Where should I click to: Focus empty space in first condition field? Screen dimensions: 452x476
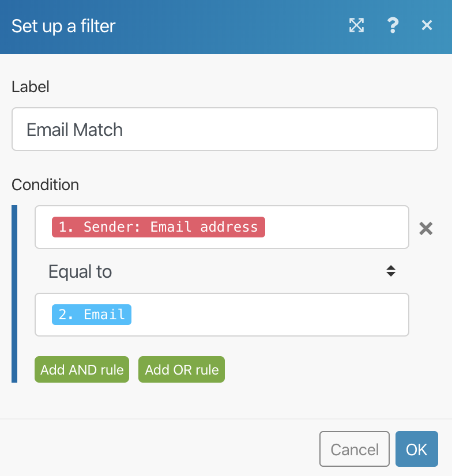(336, 227)
